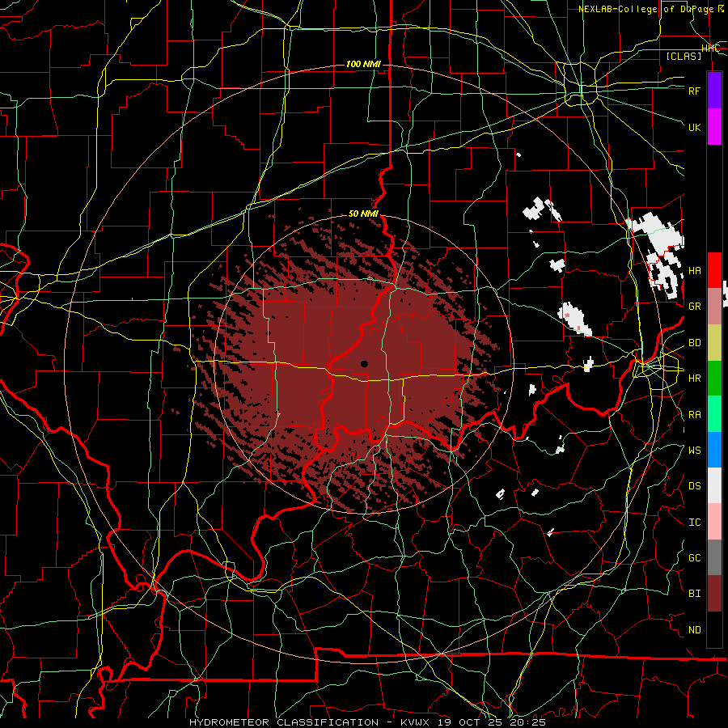Click the black radar site dot
Screen dimensions: 728x728
coord(364,364)
